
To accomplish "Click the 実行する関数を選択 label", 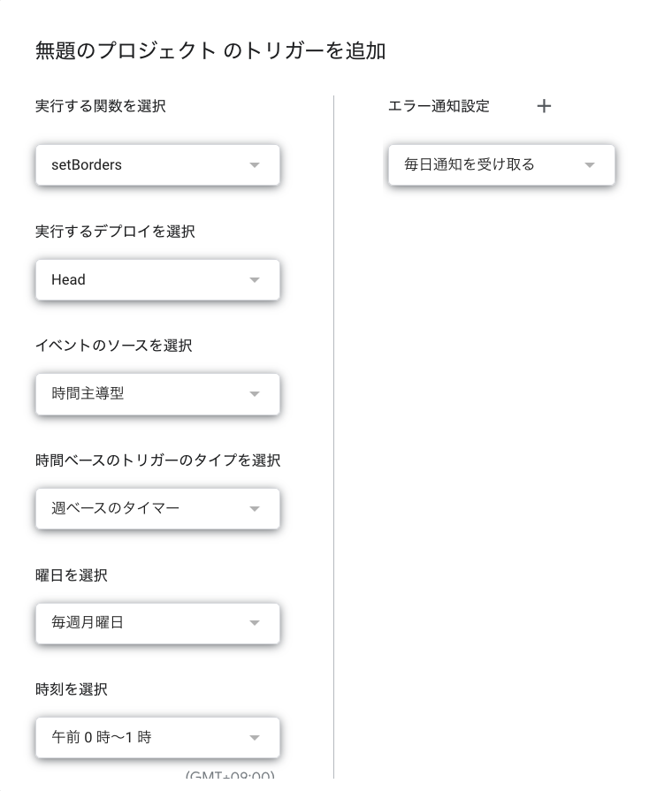I will (x=101, y=106).
